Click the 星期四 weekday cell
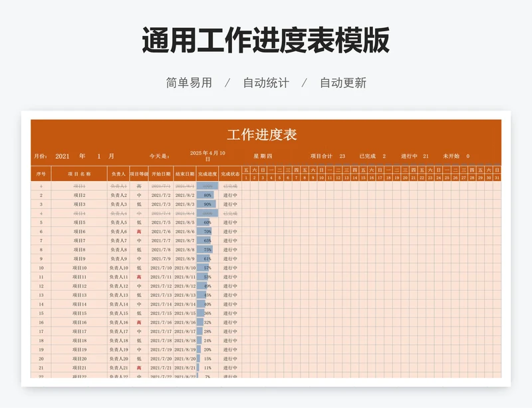The image size is (532, 408). click(x=263, y=156)
